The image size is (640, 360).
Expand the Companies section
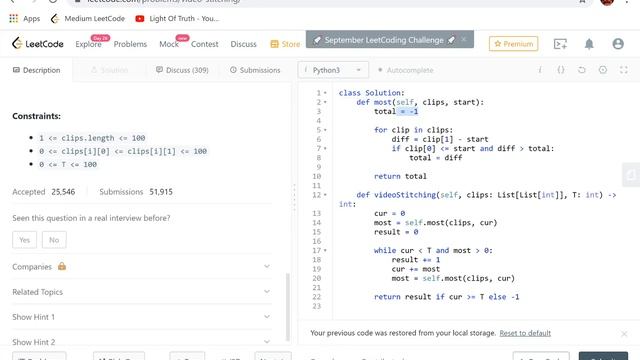[x=142, y=267]
